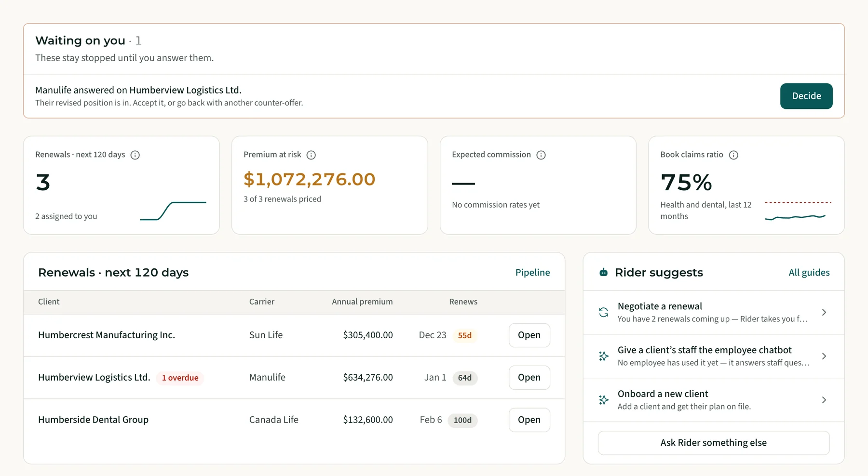
Task: Click the Book claims ratio sparkline chart
Action: 798,211
